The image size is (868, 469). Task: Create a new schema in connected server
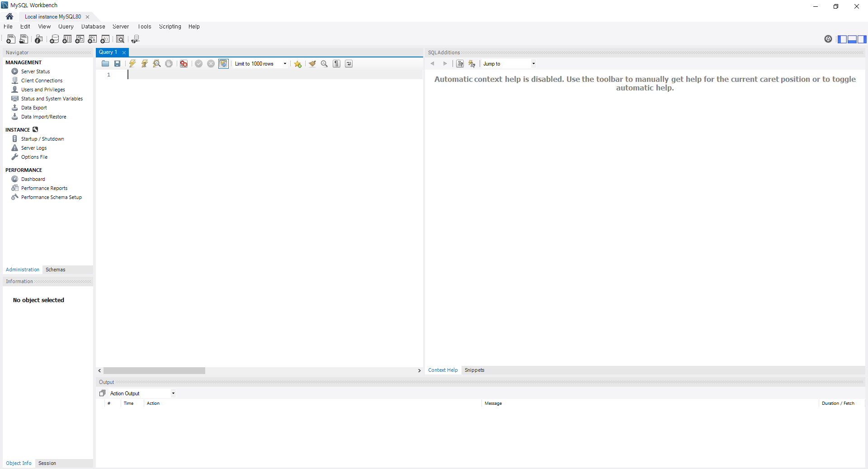(54, 39)
